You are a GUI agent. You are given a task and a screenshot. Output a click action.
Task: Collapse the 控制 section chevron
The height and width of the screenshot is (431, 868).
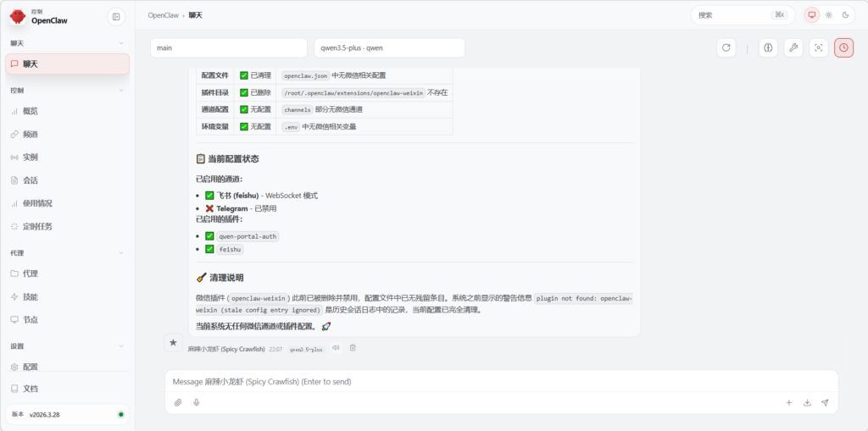(x=121, y=91)
